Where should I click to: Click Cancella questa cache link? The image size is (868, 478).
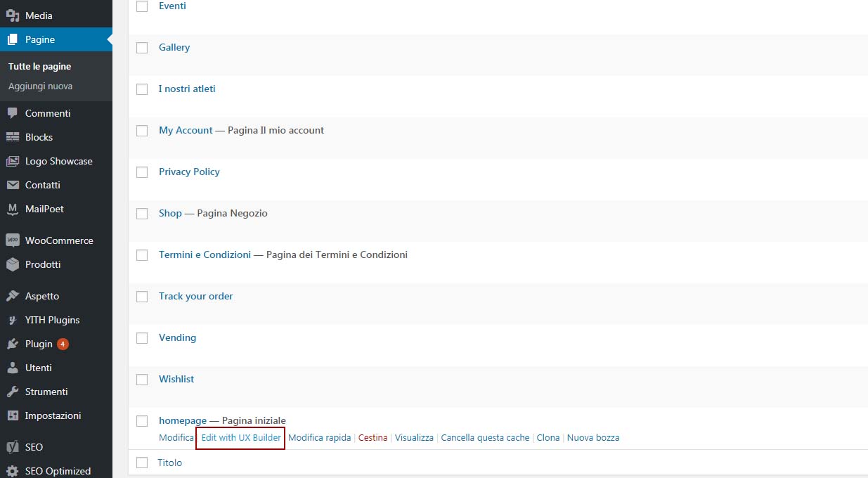[x=485, y=437]
